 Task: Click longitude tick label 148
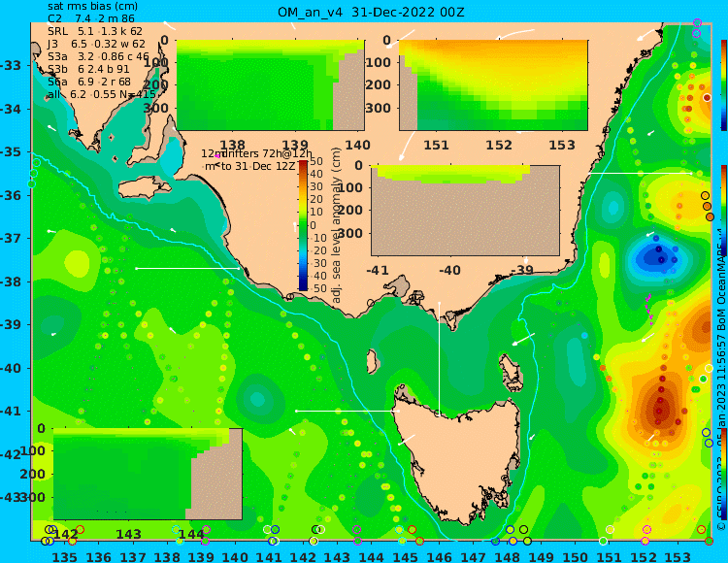508,556
